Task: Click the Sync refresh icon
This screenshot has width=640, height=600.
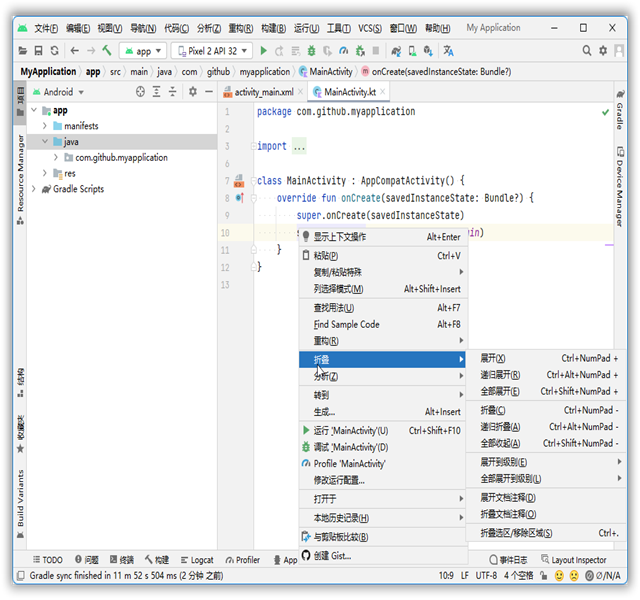Action: pos(54,51)
